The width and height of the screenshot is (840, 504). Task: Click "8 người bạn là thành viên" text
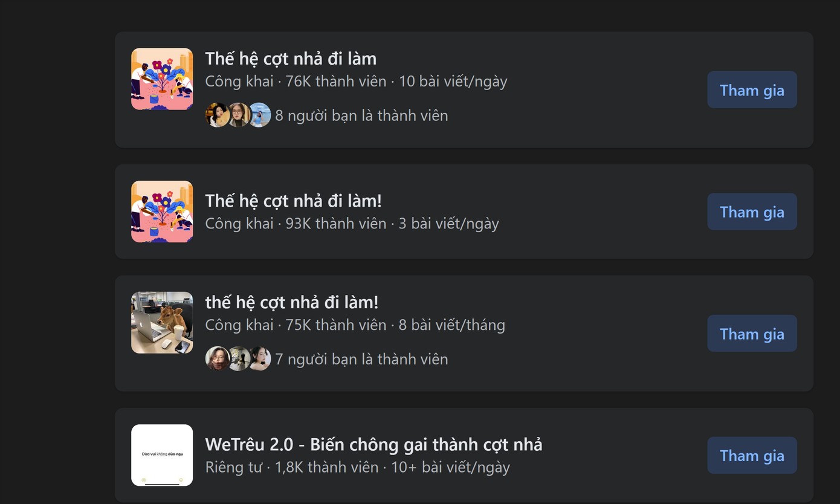pyautogui.click(x=361, y=115)
